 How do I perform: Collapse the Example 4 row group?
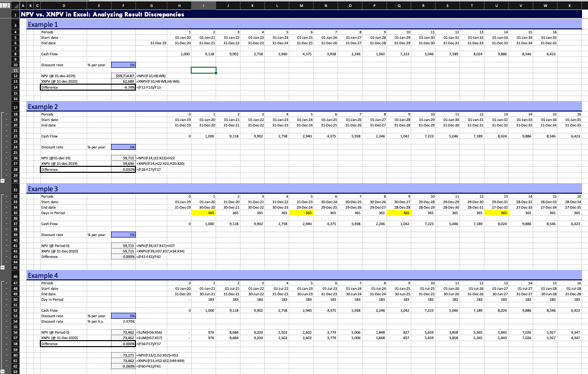pyautogui.click(x=3, y=371)
